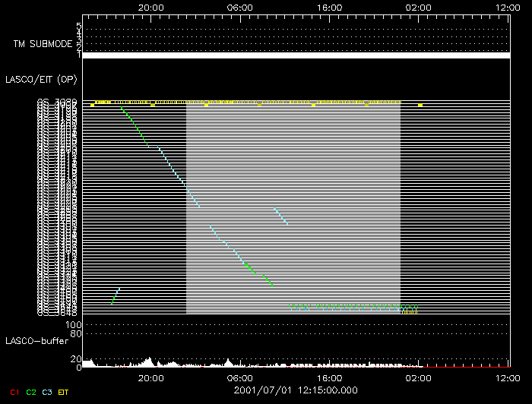Click the 16:00 label on the top axis
532x404 pixels.
pos(329,8)
